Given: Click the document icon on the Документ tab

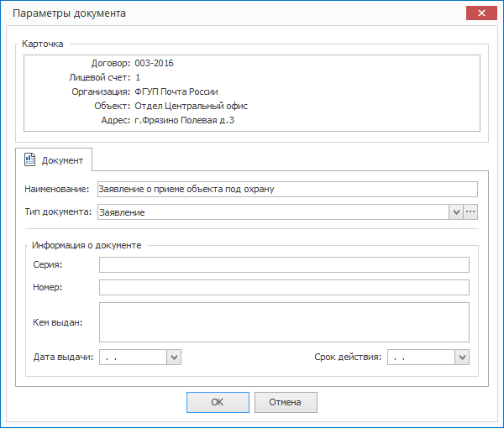Looking at the screenshot, I should tap(30, 159).
